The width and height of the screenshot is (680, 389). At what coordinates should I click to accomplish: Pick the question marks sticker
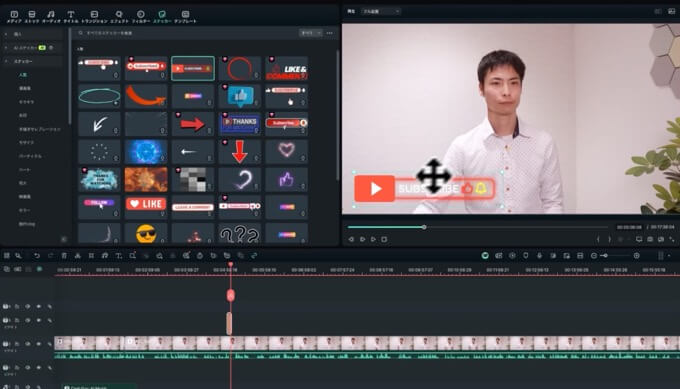point(239,233)
